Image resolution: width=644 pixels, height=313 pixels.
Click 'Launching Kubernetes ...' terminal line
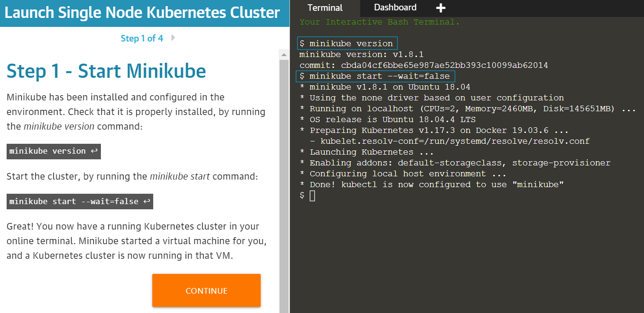tap(367, 152)
